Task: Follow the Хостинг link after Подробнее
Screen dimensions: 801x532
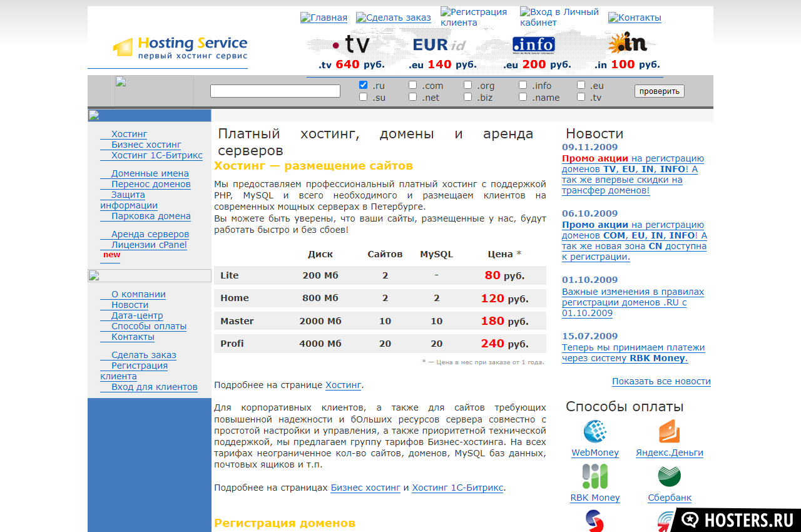Action: click(343, 385)
